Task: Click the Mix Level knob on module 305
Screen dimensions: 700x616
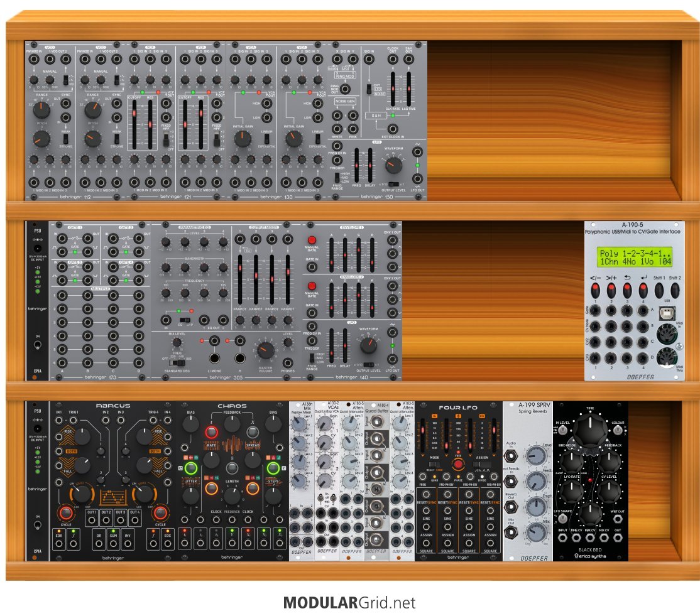Action: click(177, 343)
